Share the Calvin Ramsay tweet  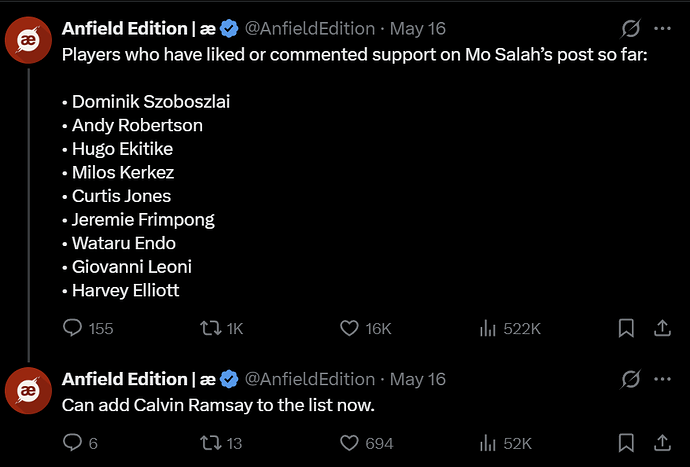click(x=662, y=443)
